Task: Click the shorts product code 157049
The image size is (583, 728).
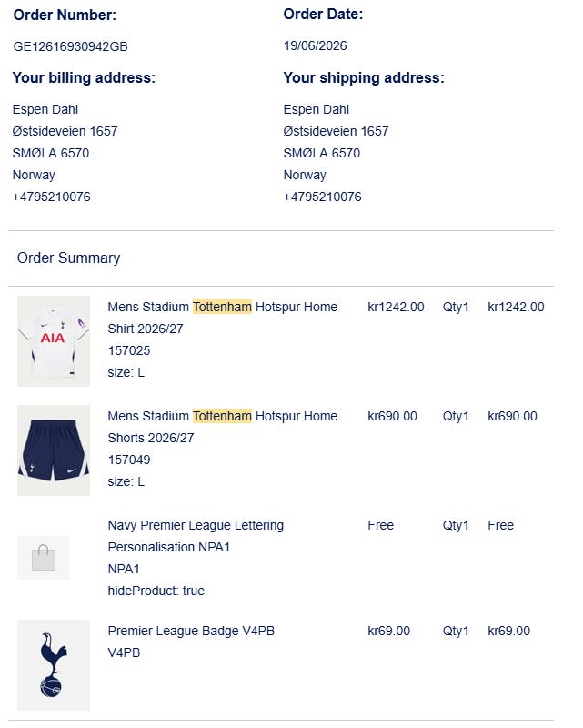Action: tap(129, 460)
